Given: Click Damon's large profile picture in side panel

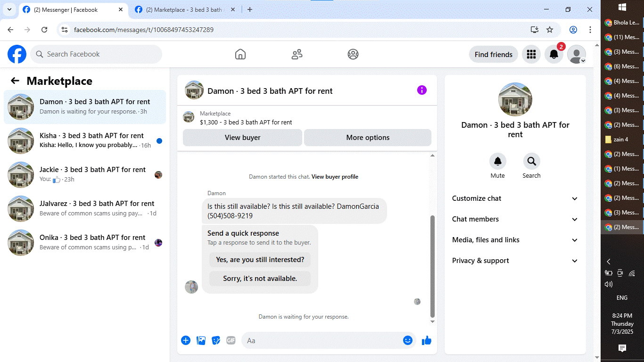Looking at the screenshot, I should click(515, 99).
